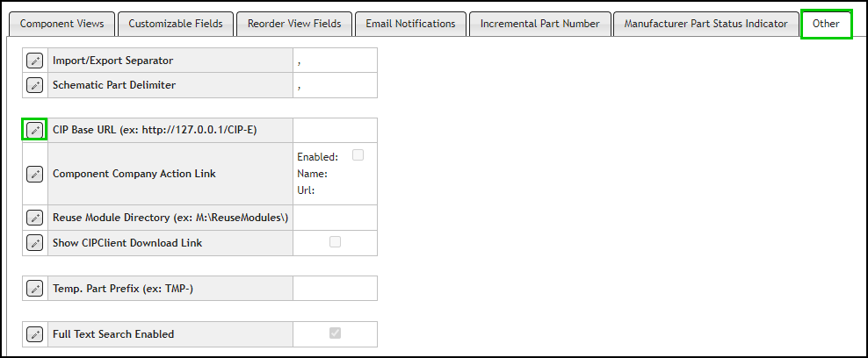Viewport: 868px width, 358px height.
Task: Click the Full Text Search Enabled label
Action: [113, 334]
